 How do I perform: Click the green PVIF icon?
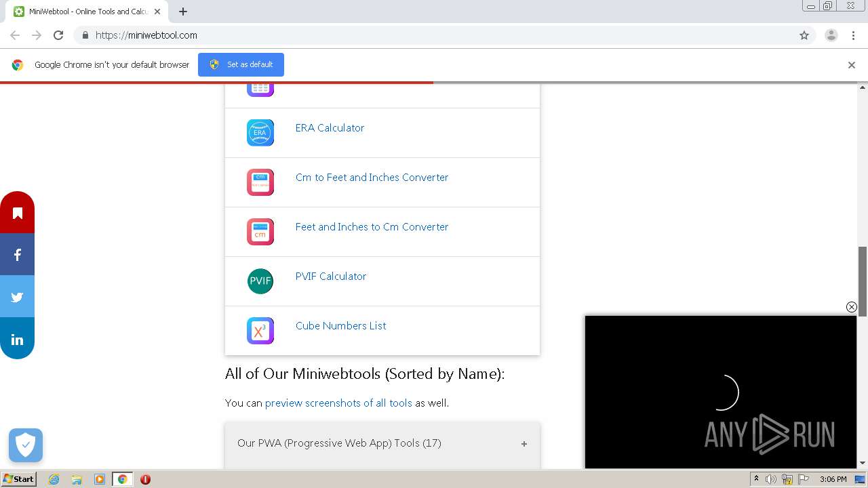pos(260,281)
